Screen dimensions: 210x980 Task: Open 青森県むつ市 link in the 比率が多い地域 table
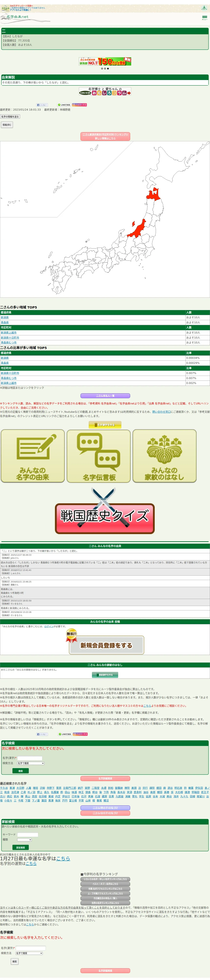(9, 378)
